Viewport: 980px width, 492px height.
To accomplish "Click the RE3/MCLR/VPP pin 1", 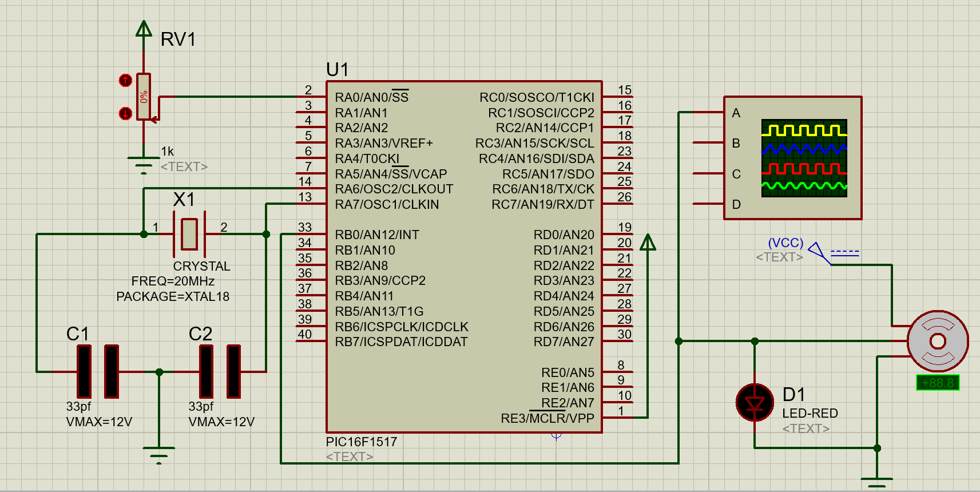I will coord(618,418).
